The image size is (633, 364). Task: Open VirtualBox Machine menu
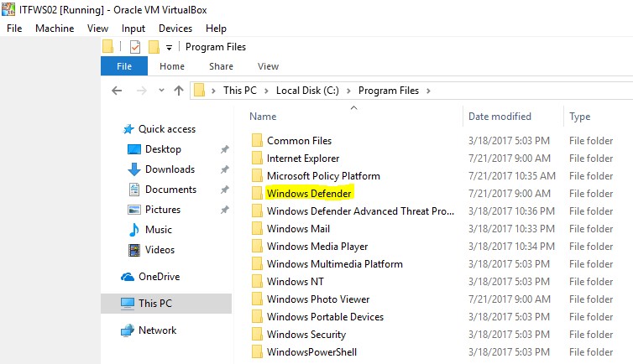pos(55,29)
